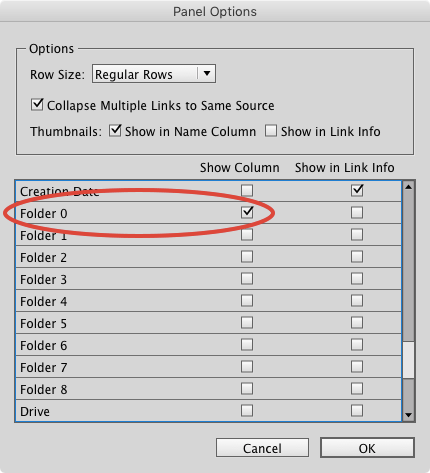Check Show Column for Folder 4
Viewport: 430px width, 473px height.
coord(247,300)
